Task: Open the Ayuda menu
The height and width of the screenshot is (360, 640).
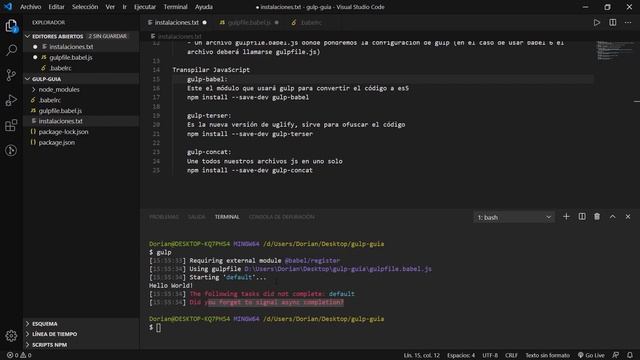Action: pos(204,7)
